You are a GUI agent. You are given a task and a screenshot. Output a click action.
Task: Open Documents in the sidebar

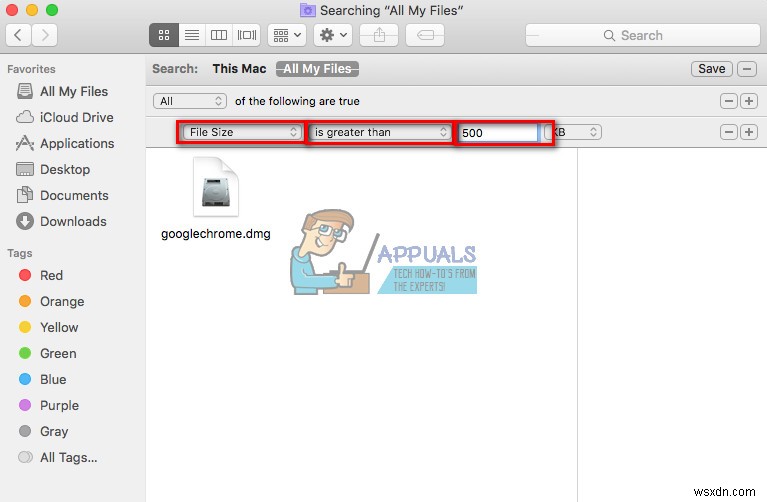point(62,195)
